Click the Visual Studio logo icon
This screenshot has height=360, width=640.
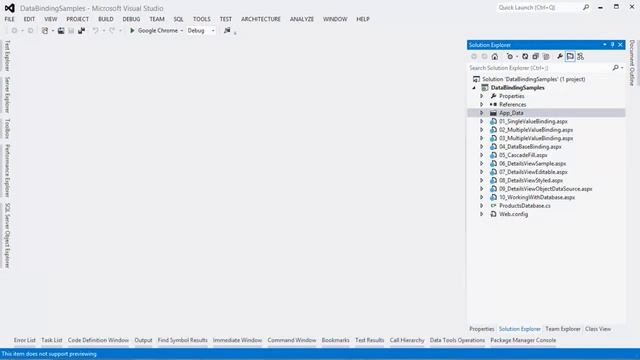point(10,8)
